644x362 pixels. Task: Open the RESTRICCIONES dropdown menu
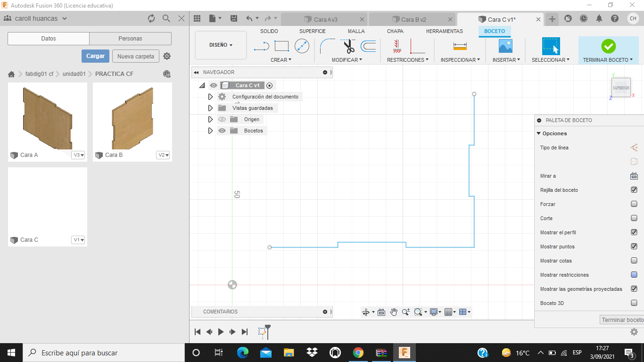coord(408,60)
